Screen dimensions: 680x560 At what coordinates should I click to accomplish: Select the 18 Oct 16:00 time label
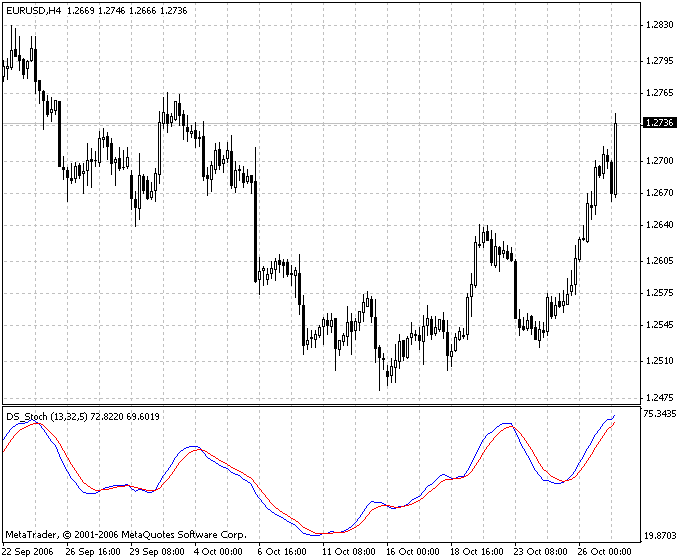click(x=475, y=551)
